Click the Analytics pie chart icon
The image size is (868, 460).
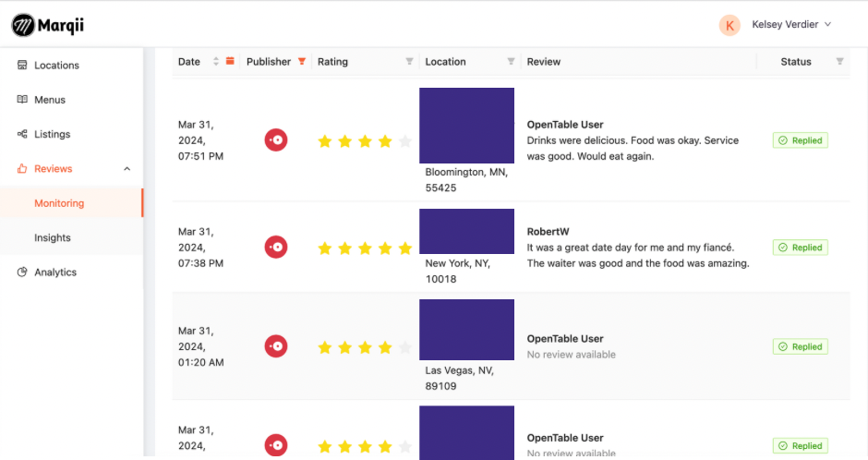[x=22, y=272]
